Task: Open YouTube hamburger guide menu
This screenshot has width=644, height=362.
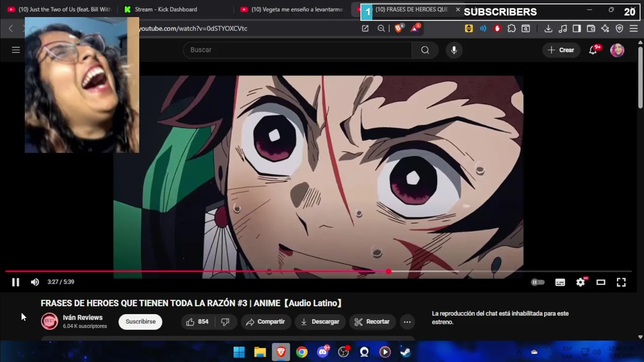Action: pyautogui.click(x=16, y=50)
